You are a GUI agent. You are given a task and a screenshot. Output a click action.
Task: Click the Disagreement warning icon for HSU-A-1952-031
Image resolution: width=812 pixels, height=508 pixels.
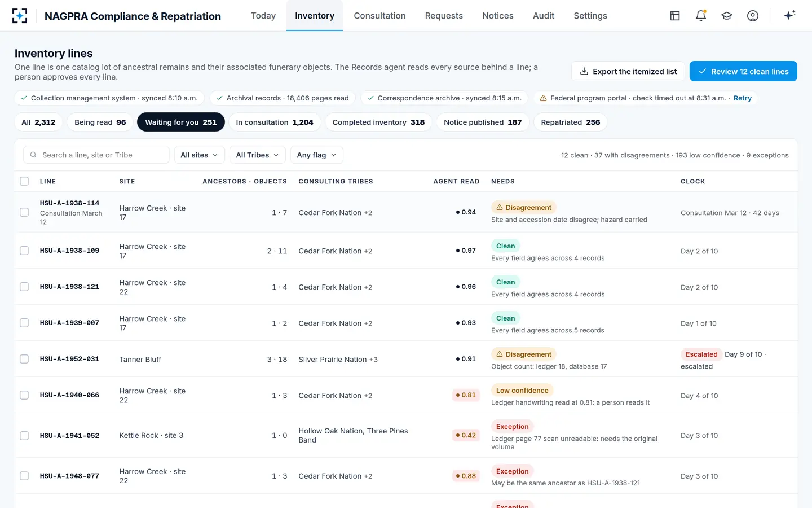(499, 354)
